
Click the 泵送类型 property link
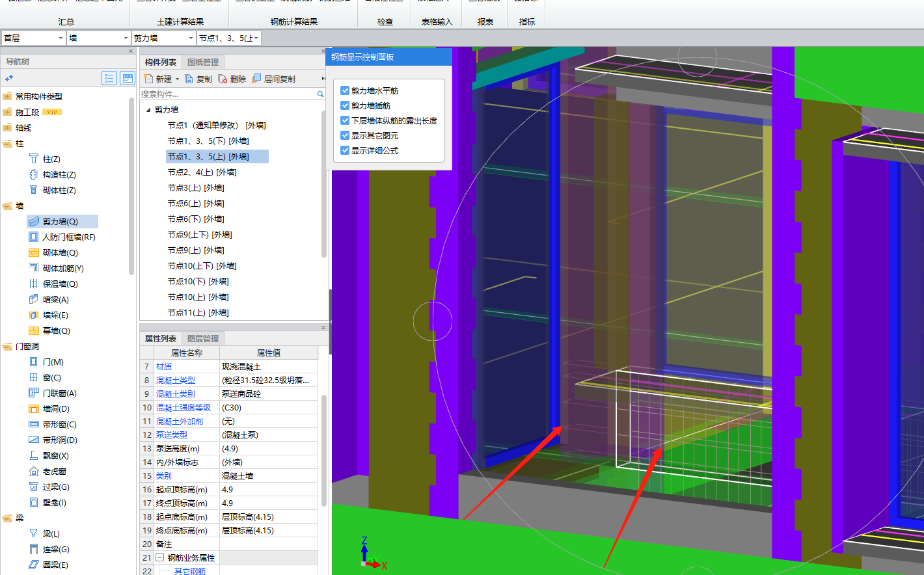(x=172, y=435)
